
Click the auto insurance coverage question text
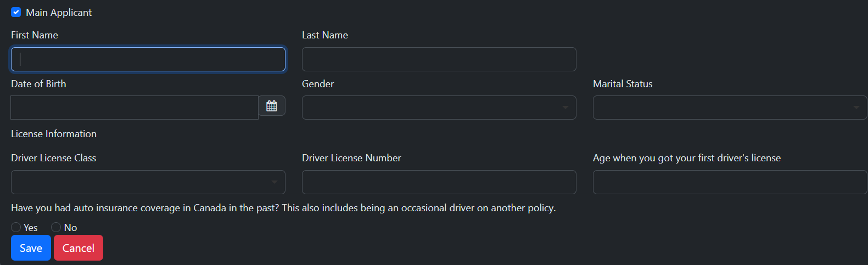pos(283,208)
